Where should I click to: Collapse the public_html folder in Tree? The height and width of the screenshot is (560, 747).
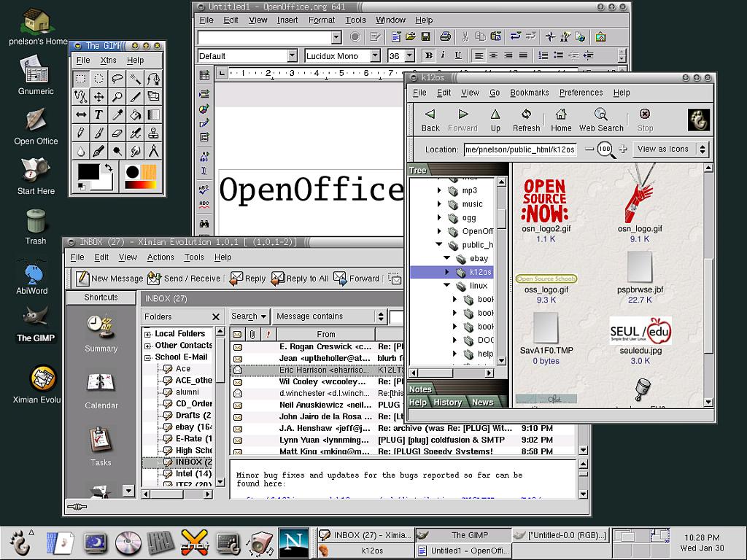pyautogui.click(x=439, y=245)
